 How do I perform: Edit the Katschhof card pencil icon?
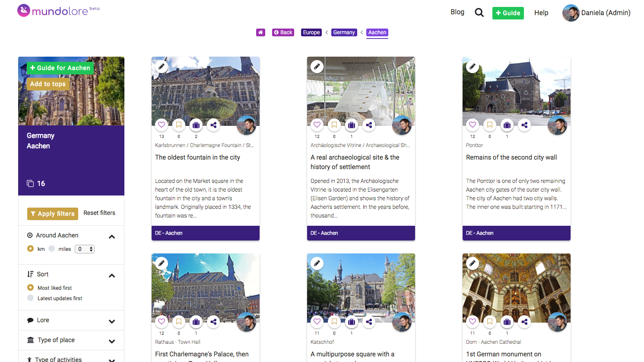[317, 263]
